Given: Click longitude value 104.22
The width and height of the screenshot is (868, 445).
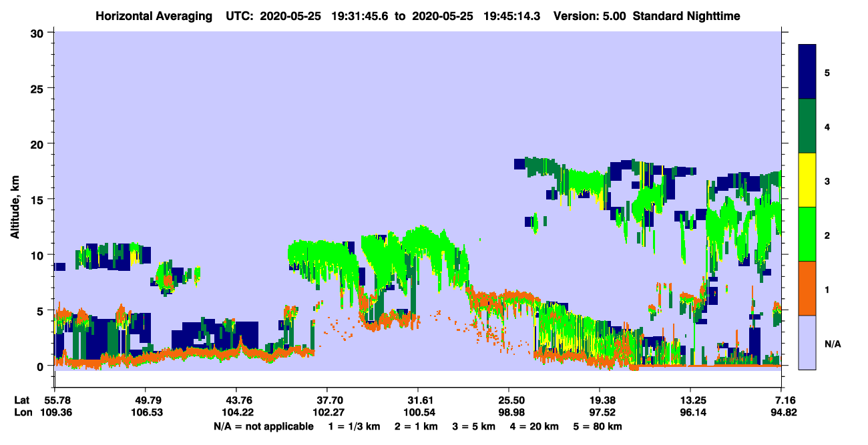Looking at the screenshot, I should 236,412.
